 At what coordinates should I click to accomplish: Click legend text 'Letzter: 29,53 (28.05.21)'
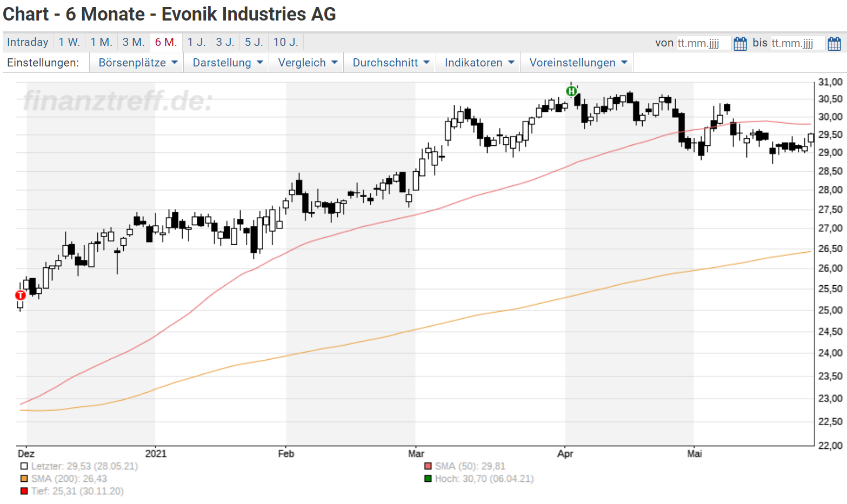tap(84, 466)
